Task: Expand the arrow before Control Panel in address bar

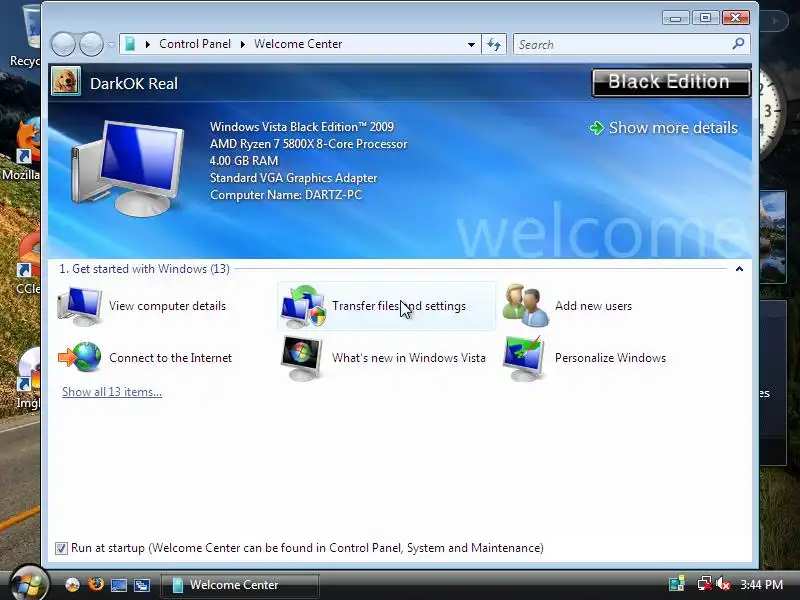Action: pos(147,44)
